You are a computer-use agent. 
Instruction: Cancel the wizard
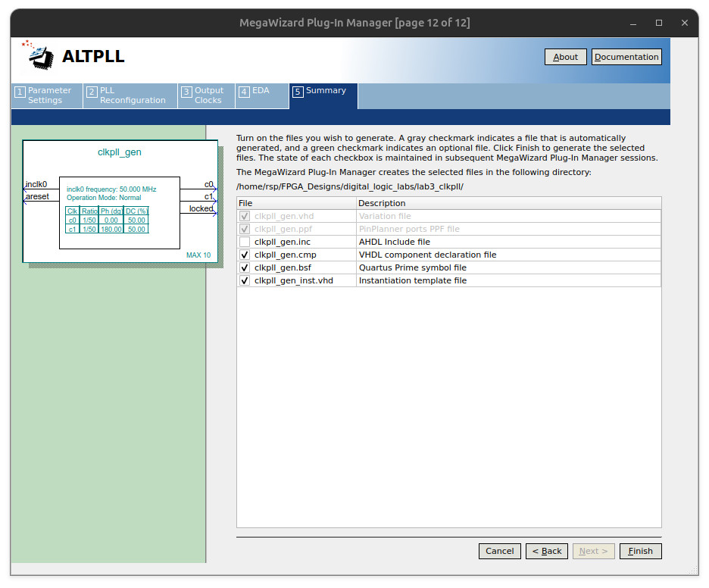point(499,551)
